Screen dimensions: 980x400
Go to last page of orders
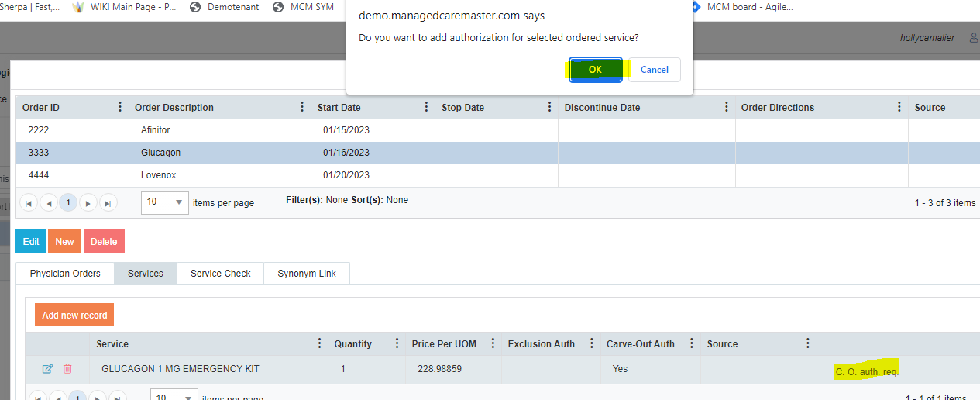pyautogui.click(x=108, y=203)
